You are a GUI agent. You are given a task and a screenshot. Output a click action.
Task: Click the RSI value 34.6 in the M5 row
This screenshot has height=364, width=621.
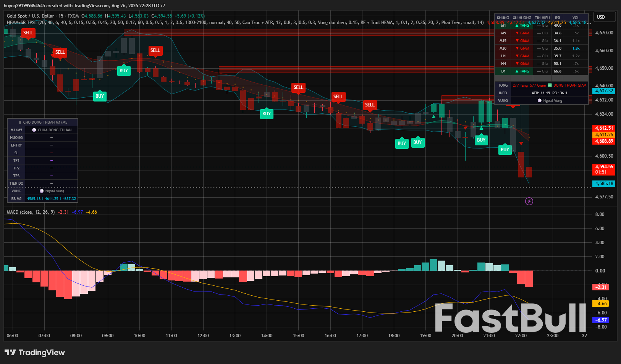click(x=558, y=33)
